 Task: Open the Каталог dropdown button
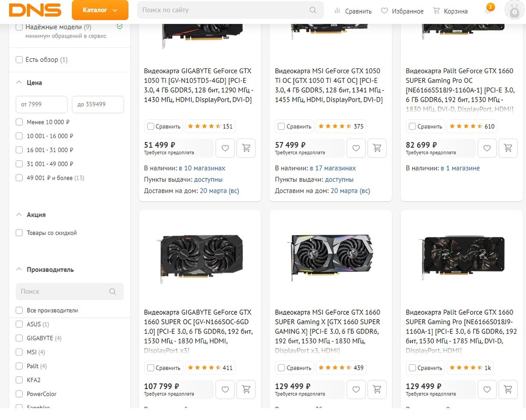point(100,10)
